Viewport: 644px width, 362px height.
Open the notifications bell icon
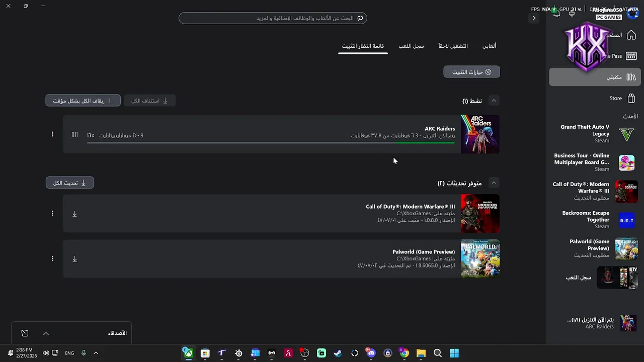click(x=556, y=14)
